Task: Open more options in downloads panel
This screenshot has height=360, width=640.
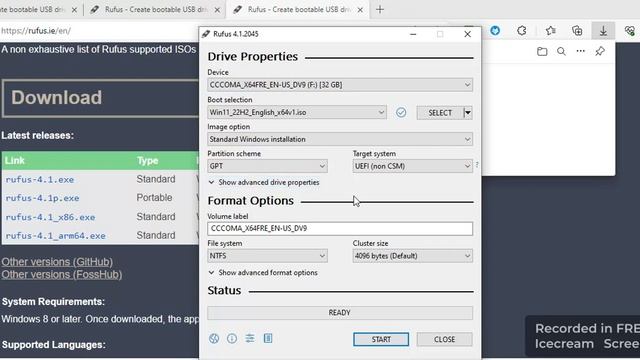Action: click(x=580, y=51)
